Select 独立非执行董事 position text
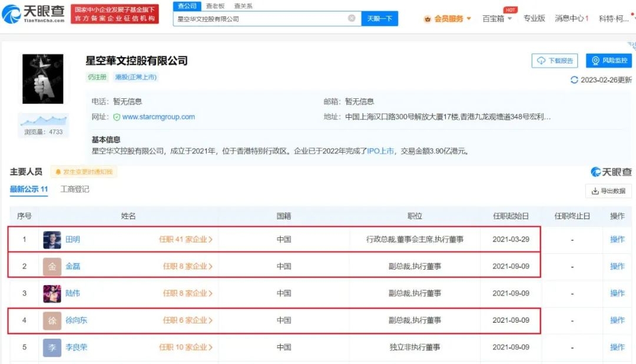 coord(415,347)
